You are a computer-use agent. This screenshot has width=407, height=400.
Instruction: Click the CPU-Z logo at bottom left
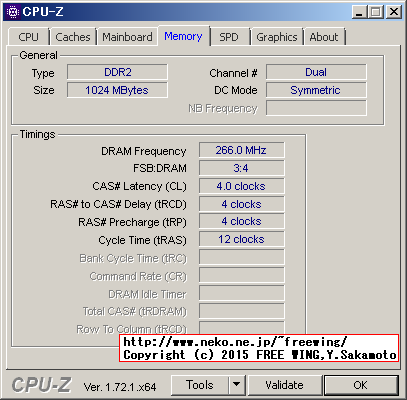pos(41,385)
